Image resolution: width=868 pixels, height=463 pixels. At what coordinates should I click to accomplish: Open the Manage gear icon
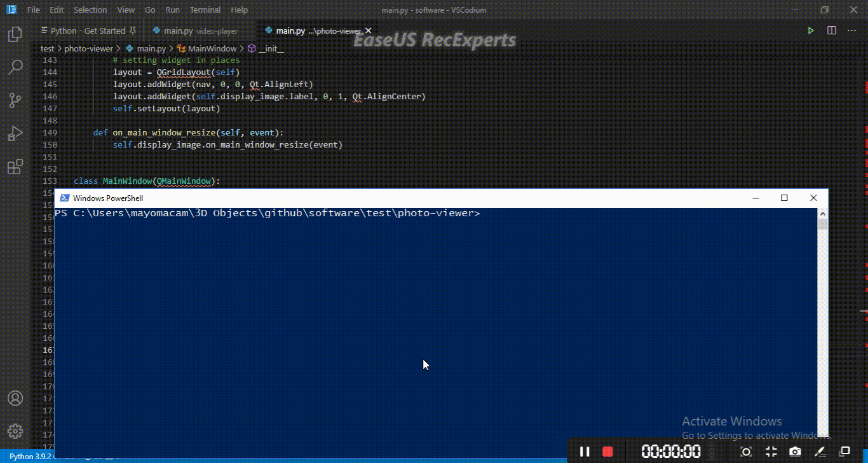(15, 431)
